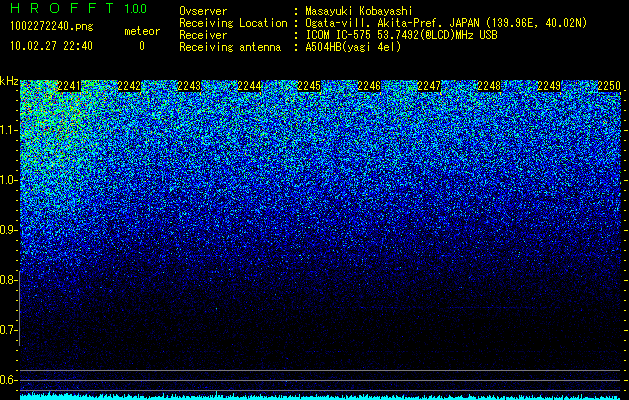Image resolution: width=629 pixels, height=400 pixels.
Task: Select the version number 1.00
Action: [x=136, y=8]
